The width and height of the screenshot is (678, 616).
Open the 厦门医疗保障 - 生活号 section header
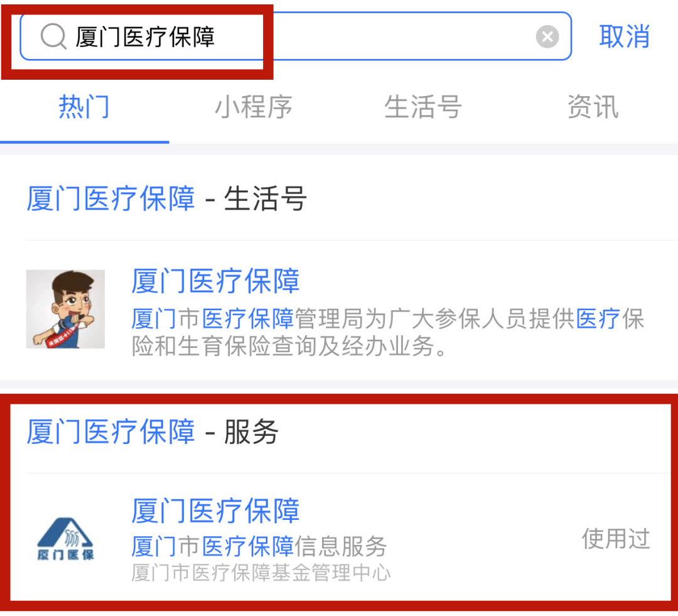click(166, 198)
